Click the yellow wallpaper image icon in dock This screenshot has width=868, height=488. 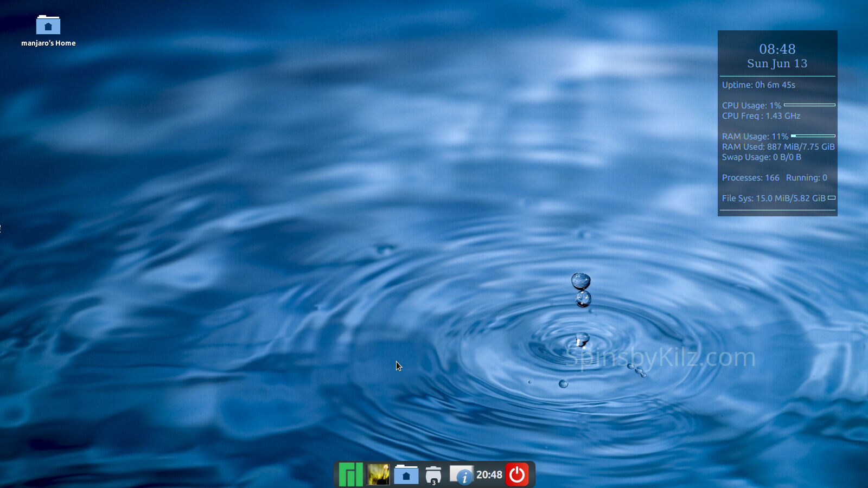pyautogui.click(x=379, y=474)
